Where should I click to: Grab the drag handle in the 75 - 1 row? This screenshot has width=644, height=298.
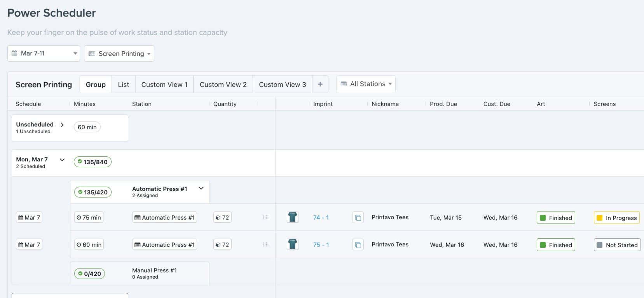pyautogui.click(x=266, y=244)
